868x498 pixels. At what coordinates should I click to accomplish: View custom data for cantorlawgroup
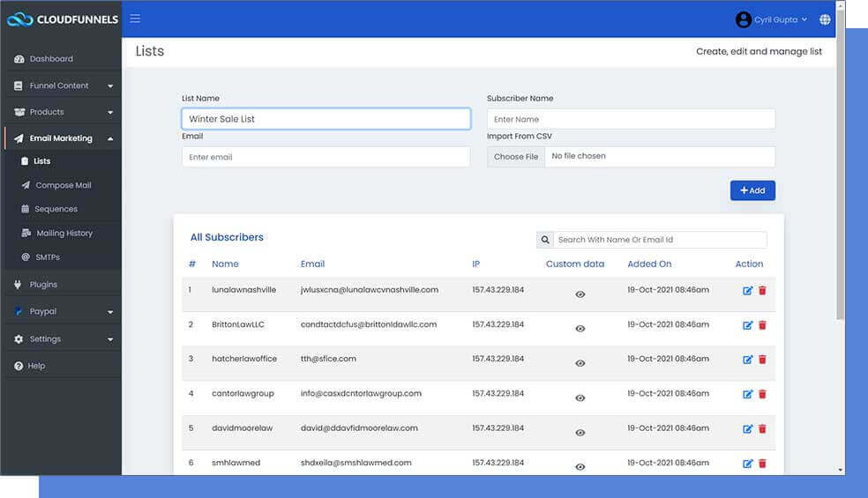click(x=580, y=398)
